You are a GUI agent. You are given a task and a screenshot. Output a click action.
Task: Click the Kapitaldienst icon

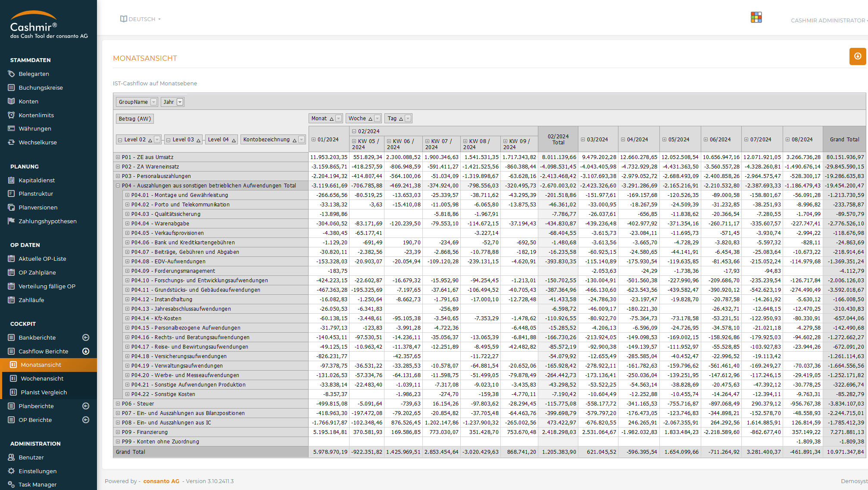(x=11, y=180)
